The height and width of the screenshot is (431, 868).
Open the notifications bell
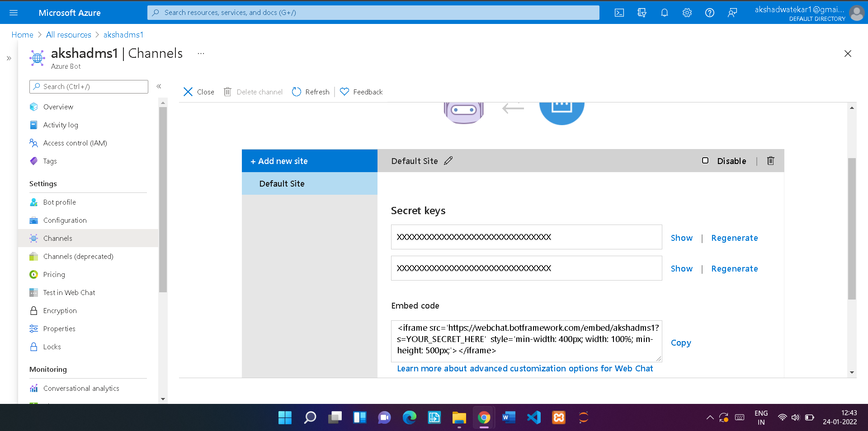665,13
